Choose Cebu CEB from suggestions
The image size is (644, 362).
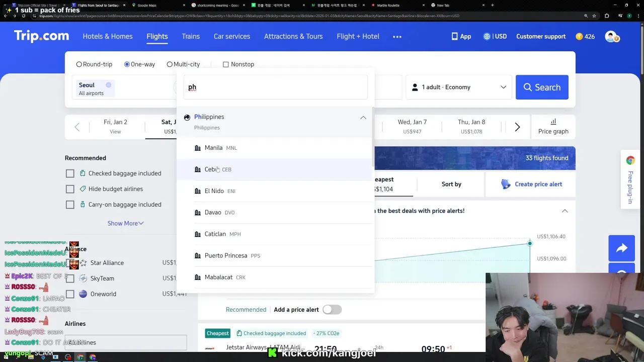tap(275, 169)
